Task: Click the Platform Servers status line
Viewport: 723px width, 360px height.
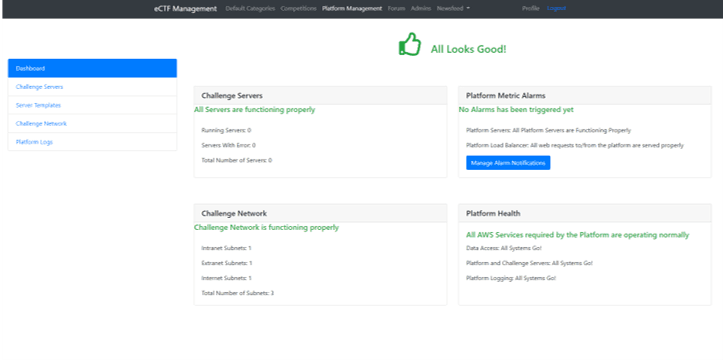Action: (x=548, y=130)
